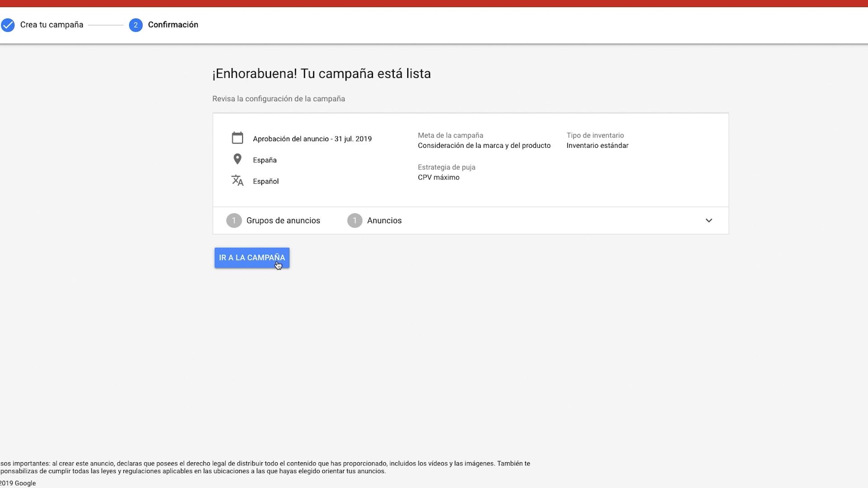Screen dimensions: 868x488
Task: Select the 'Español' language text
Action: click(x=266, y=182)
